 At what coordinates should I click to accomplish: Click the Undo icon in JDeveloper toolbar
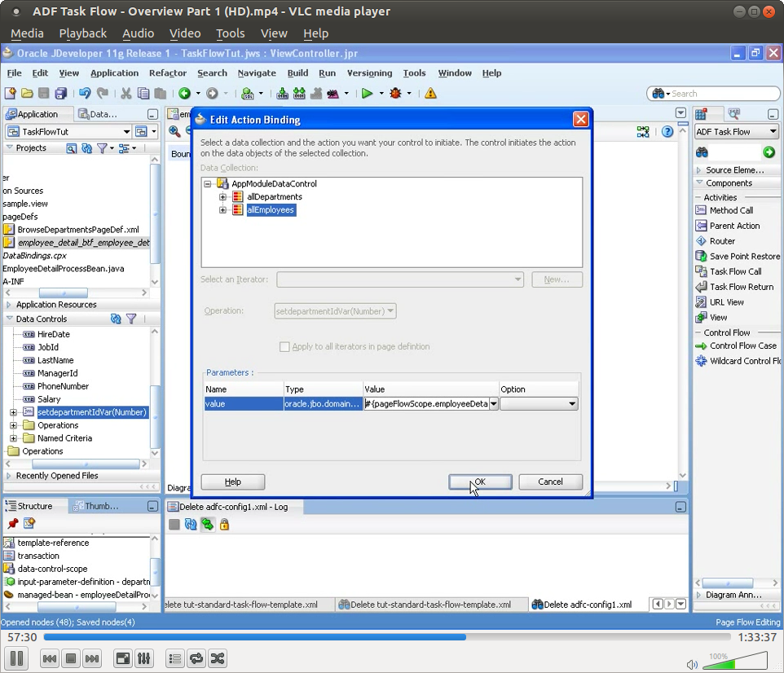pos(86,93)
